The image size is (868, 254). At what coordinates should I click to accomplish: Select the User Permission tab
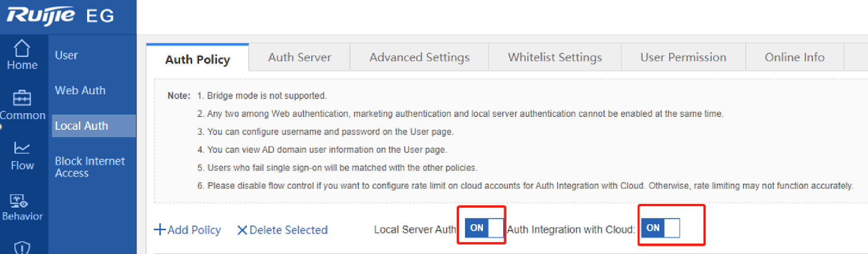point(683,57)
